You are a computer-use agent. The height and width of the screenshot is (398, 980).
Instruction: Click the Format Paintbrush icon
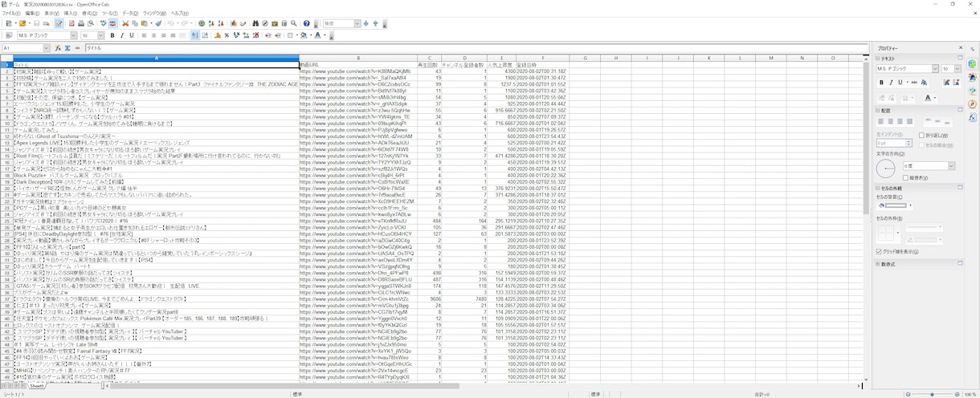[158, 23]
